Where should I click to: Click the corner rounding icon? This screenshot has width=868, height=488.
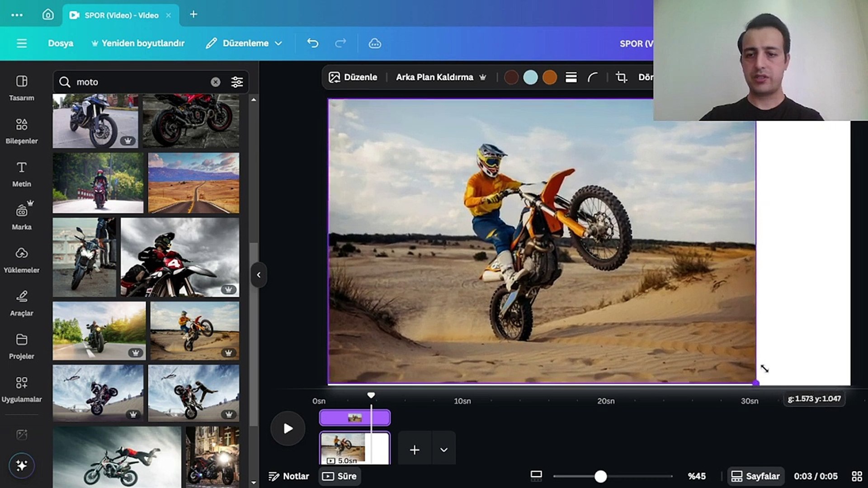(592, 77)
